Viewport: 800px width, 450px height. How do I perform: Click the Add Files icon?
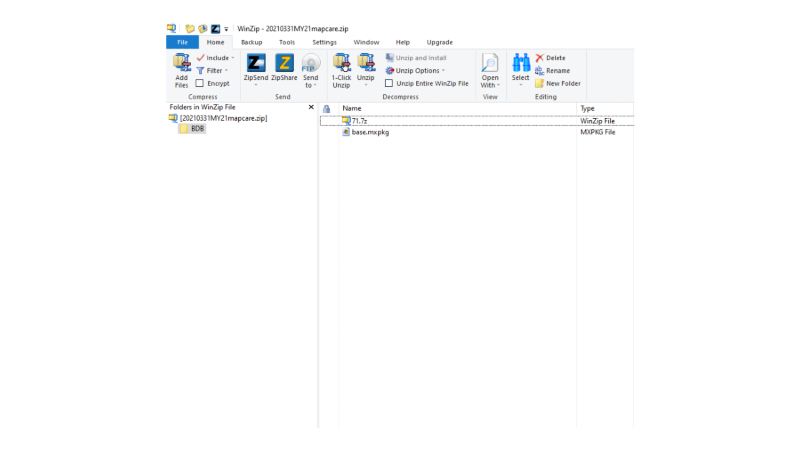point(182,63)
